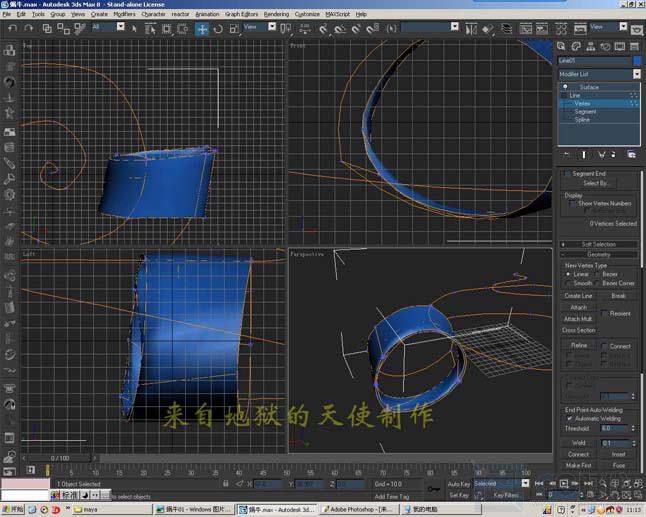This screenshot has width=646, height=517.
Task: Click the Line01 object color swatch
Action: click(637, 61)
